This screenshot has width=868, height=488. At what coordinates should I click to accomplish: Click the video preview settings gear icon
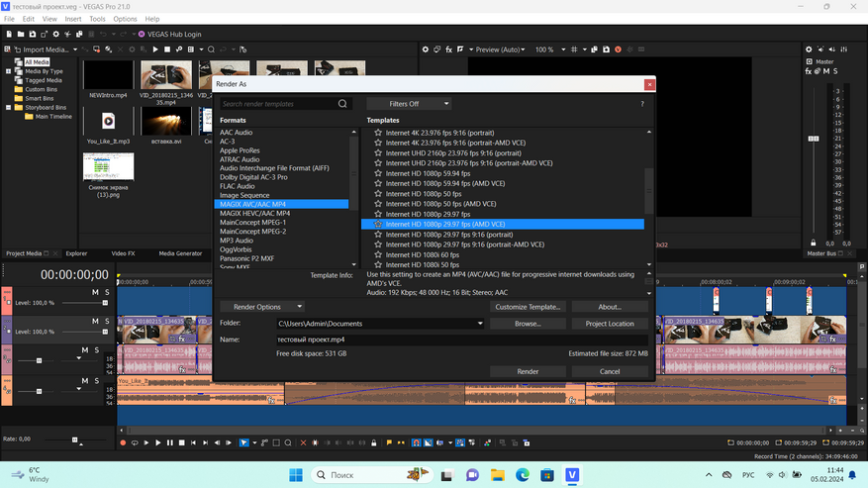pyautogui.click(x=426, y=49)
